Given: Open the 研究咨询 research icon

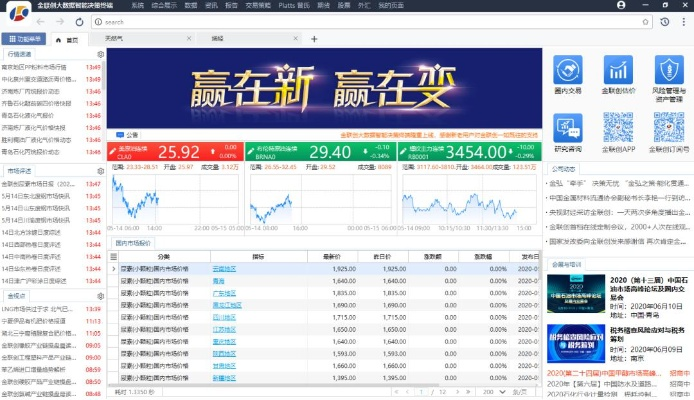Looking at the screenshot, I should pyautogui.click(x=568, y=130).
